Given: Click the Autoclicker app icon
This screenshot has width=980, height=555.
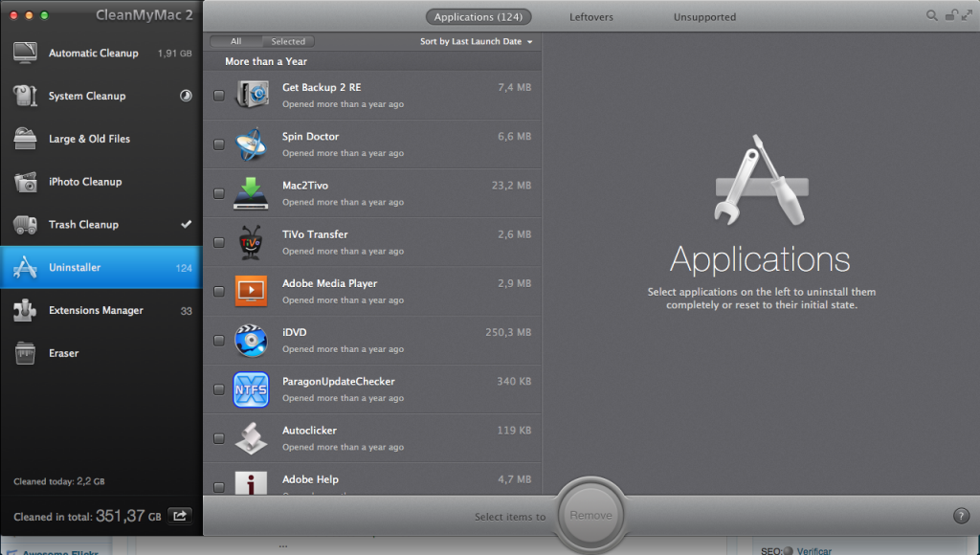Looking at the screenshot, I should click(x=252, y=438).
